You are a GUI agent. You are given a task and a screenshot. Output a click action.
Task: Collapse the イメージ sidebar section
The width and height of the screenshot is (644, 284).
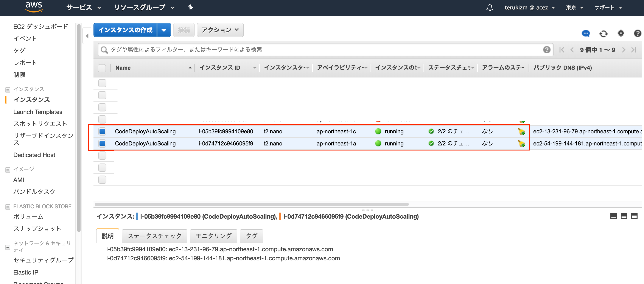pos(8,170)
